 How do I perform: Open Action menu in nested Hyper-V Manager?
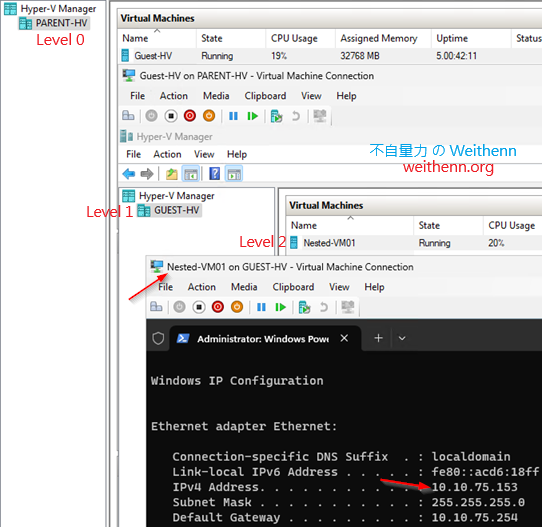click(x=167, y=154)
